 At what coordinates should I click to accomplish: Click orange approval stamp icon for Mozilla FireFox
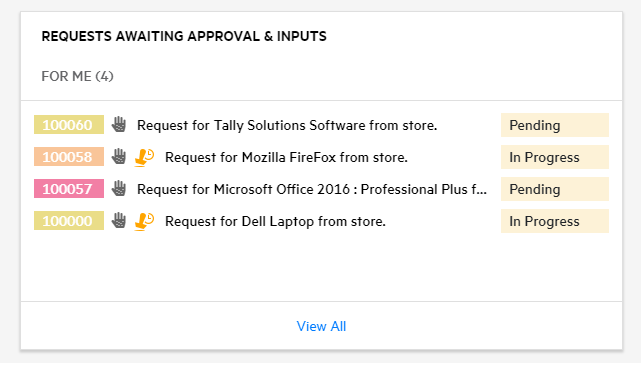[x=144, y=157]
